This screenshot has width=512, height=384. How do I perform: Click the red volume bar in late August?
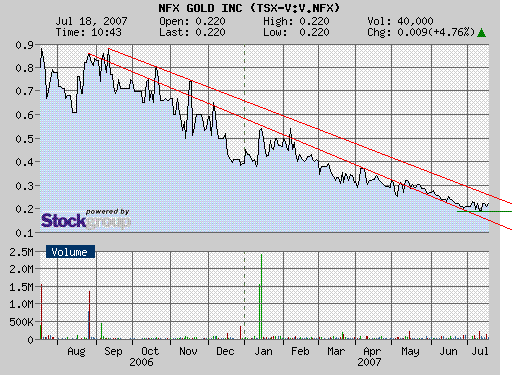point(89,315)
